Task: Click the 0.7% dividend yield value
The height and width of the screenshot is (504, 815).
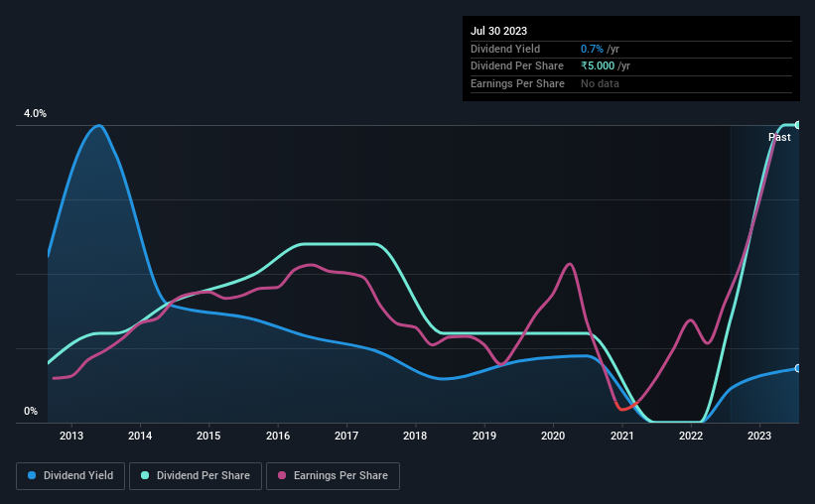Action: click(x=592, y=49)
